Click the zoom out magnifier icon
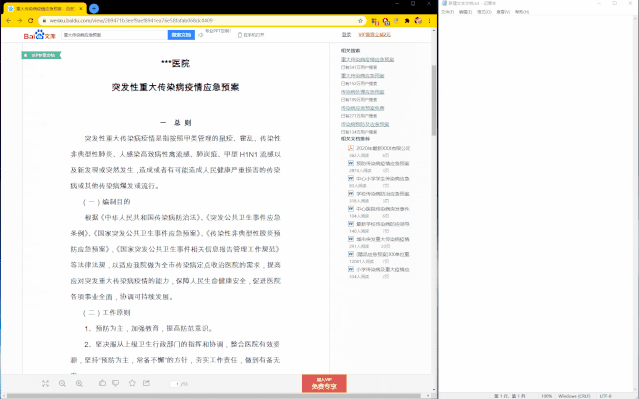Viewport: 639px width, 399px height. click(x=62, y=384)
